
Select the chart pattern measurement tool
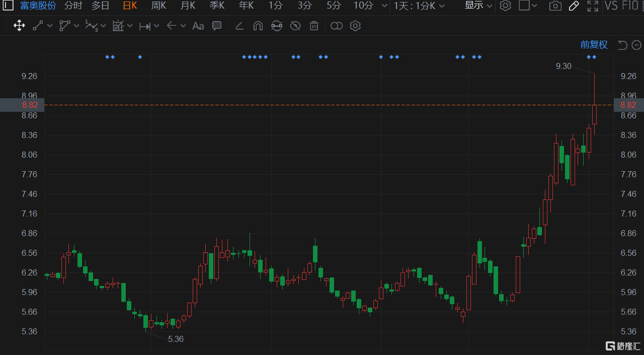point(118,26)
